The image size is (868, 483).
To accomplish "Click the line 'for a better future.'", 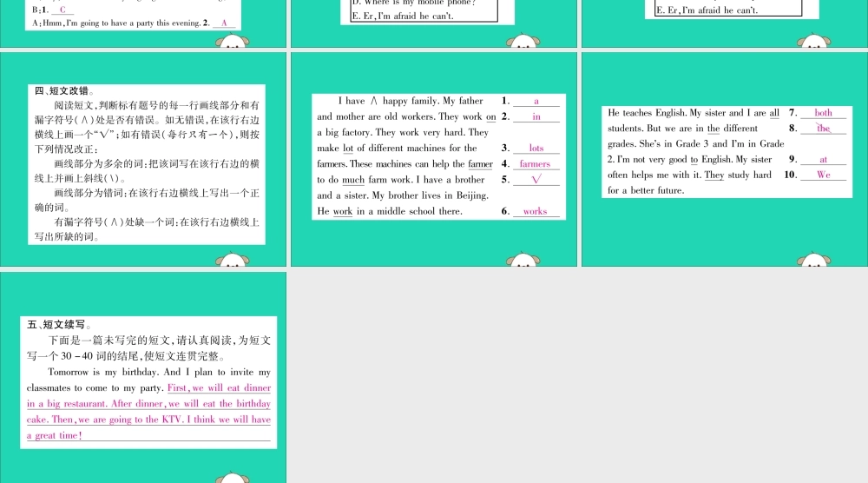I will [646, 190].
